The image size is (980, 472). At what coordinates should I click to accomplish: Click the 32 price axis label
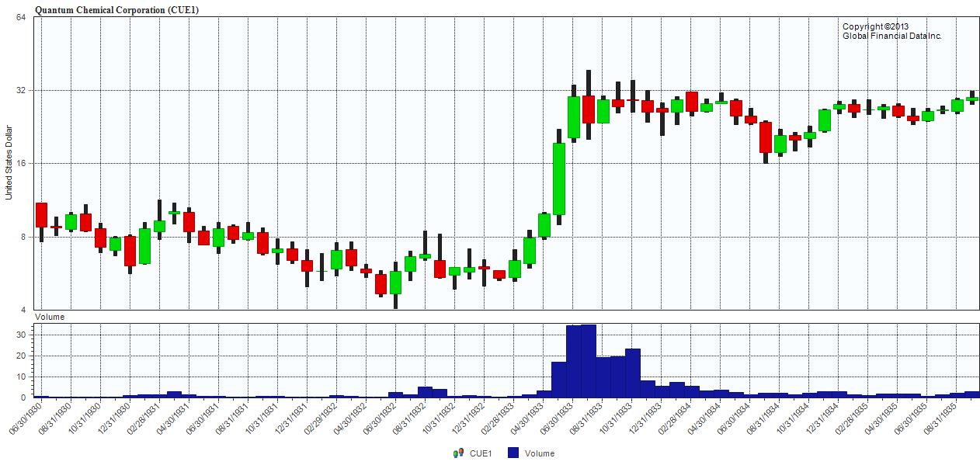tap(21, 90)
